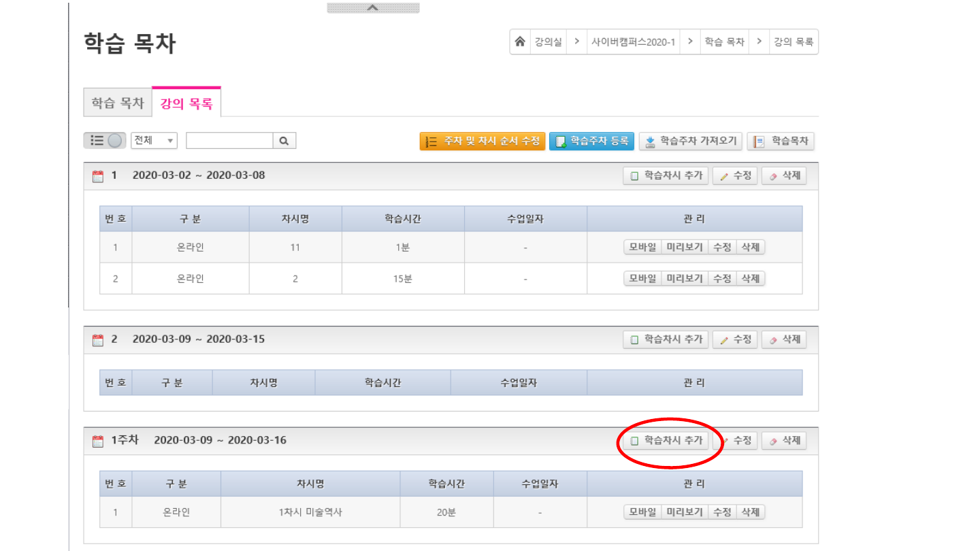Collapse the top panel chevron handle
The height and width of the screenshot is (551, 980).
coord(372,7)
